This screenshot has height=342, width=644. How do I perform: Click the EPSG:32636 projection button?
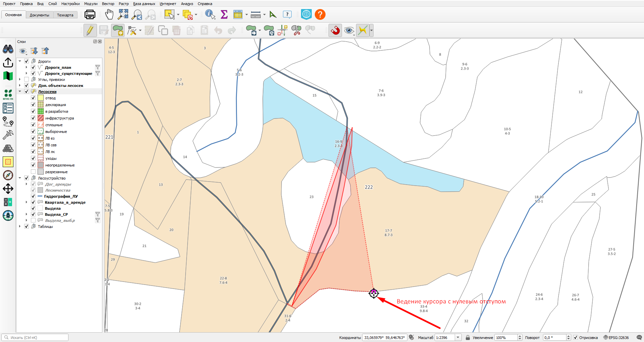pos(616,338)
